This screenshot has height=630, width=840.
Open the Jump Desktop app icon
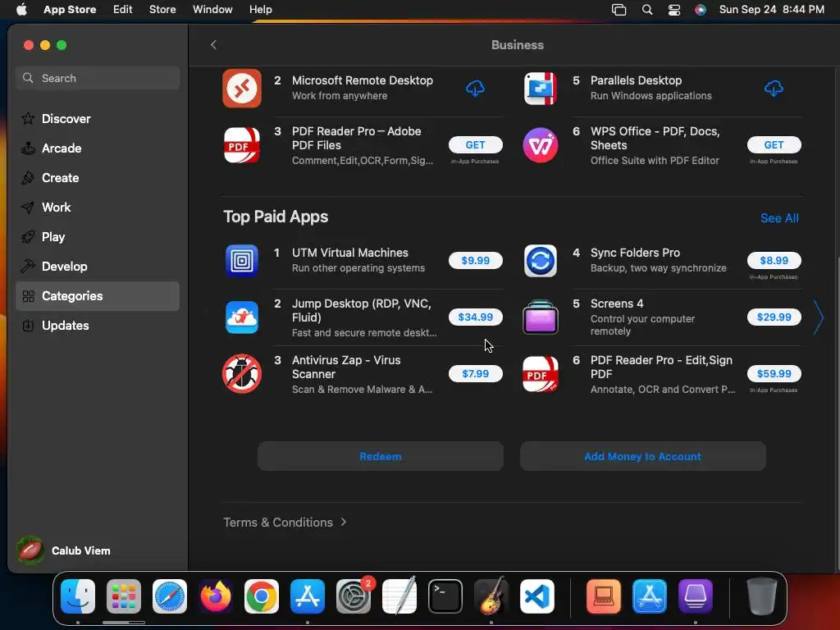242,317
